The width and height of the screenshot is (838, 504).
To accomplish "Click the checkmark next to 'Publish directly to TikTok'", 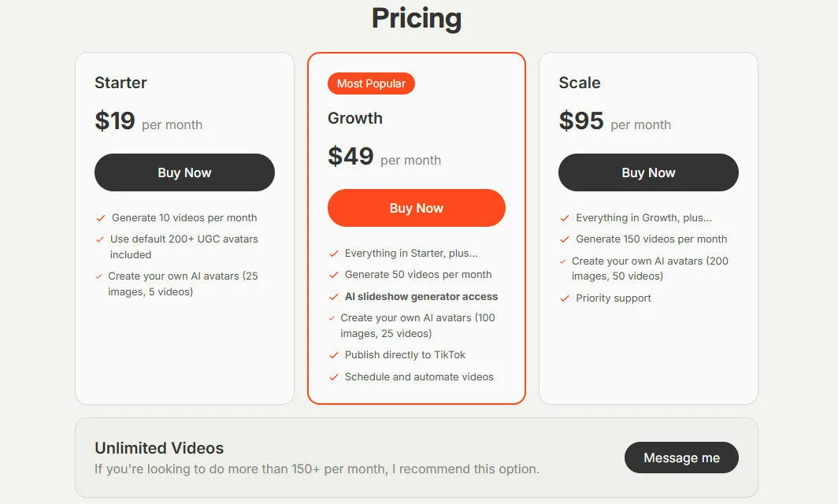I will point(333,355).
